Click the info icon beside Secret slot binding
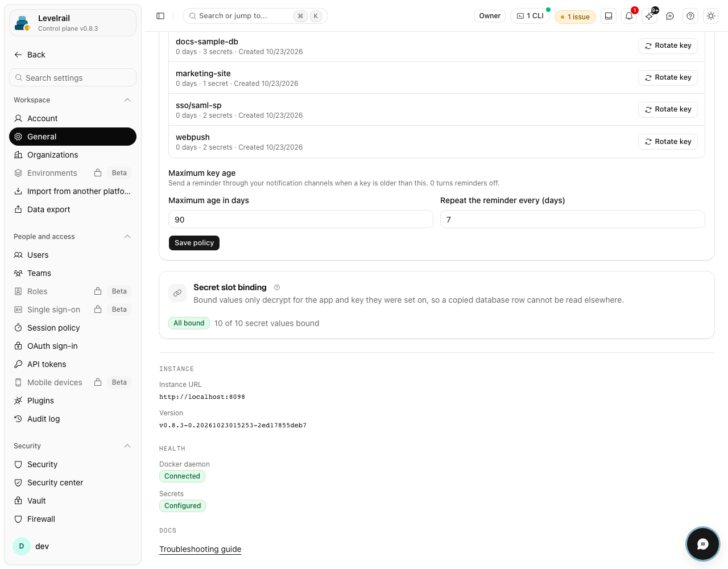 [x=277, y=287]
